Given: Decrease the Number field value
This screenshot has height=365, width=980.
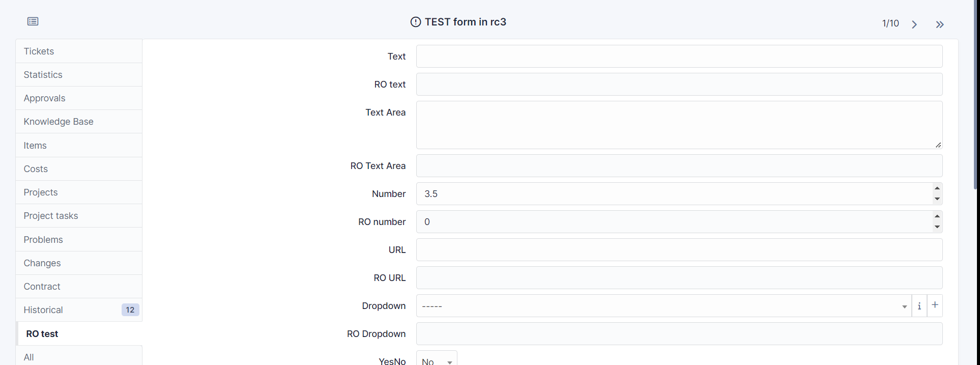Looking at the screenshot, I should click(x=937, y=199).
